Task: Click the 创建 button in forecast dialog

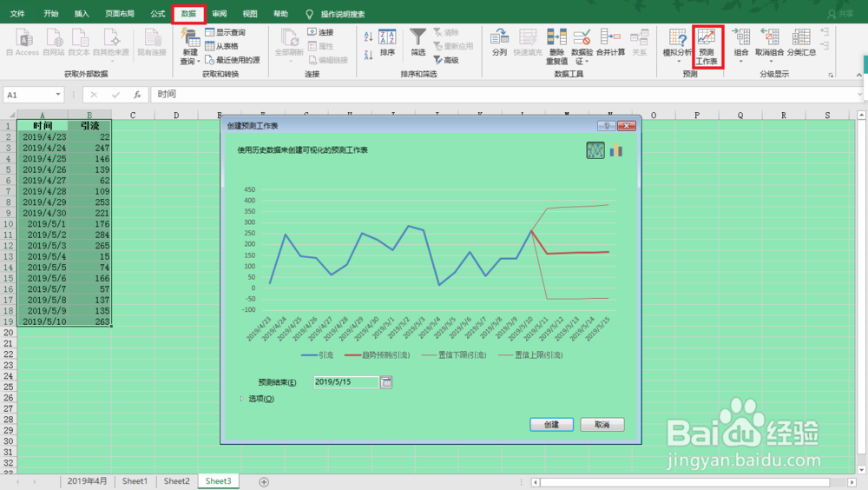Action: coord(551,425)
